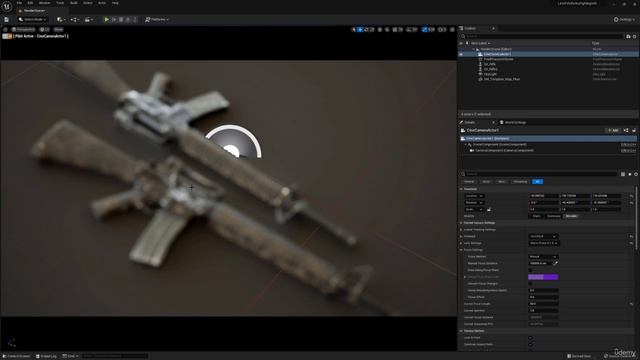640x360 pixels.
Task: Toggle scale snapping in viewport toolbar
Action: (425, 29)
